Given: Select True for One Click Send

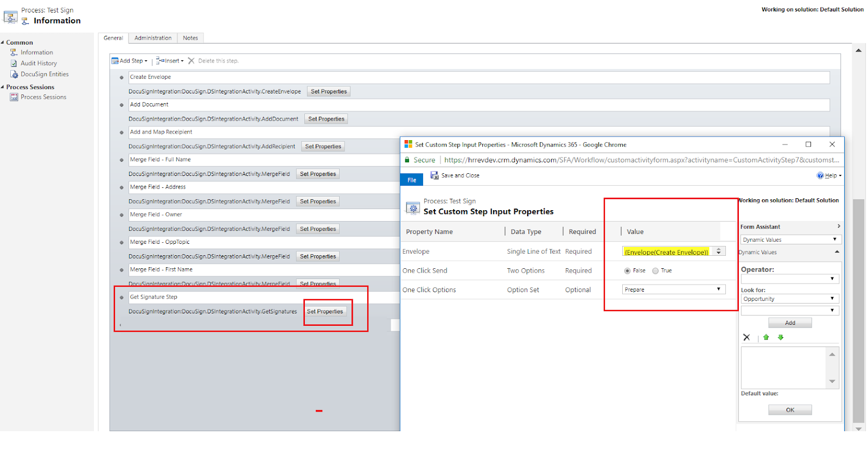Looking at the screenshot, I should (655, 270).
